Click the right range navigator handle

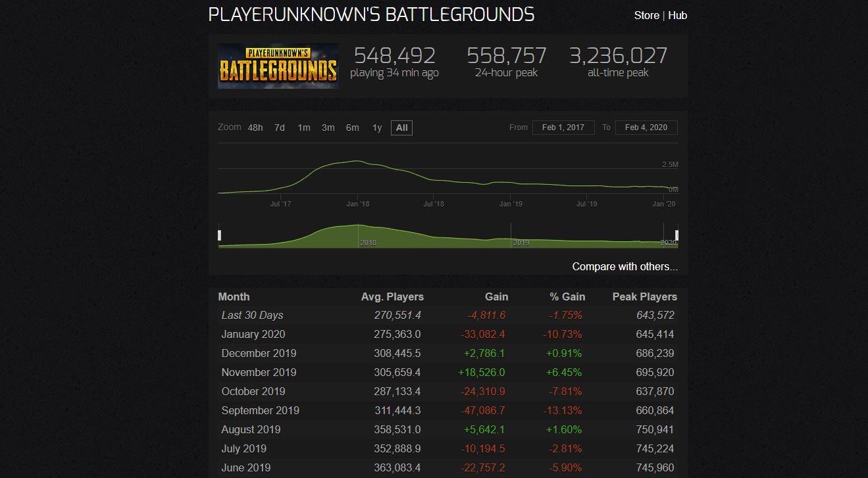pyautogui.click(x=677, y=235)
